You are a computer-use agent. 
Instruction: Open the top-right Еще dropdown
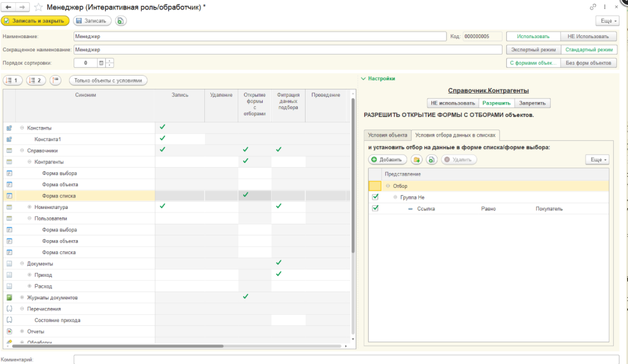pos(607,21)
